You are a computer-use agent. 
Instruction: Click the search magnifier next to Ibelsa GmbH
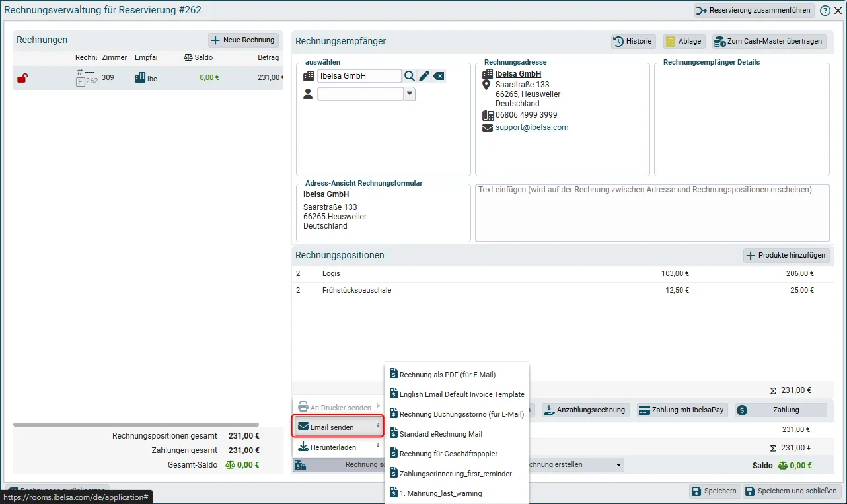pos(410,76)
